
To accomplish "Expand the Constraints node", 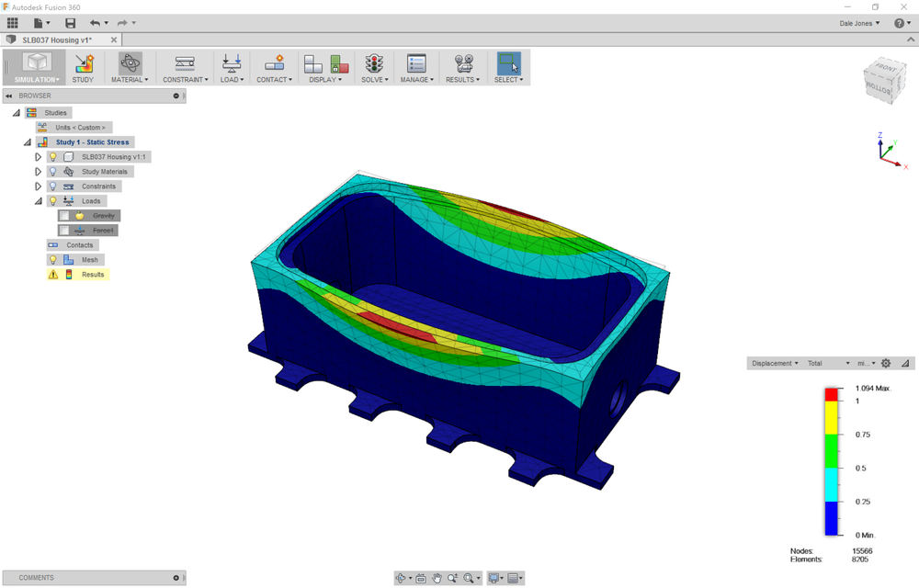I will point(38,187).
